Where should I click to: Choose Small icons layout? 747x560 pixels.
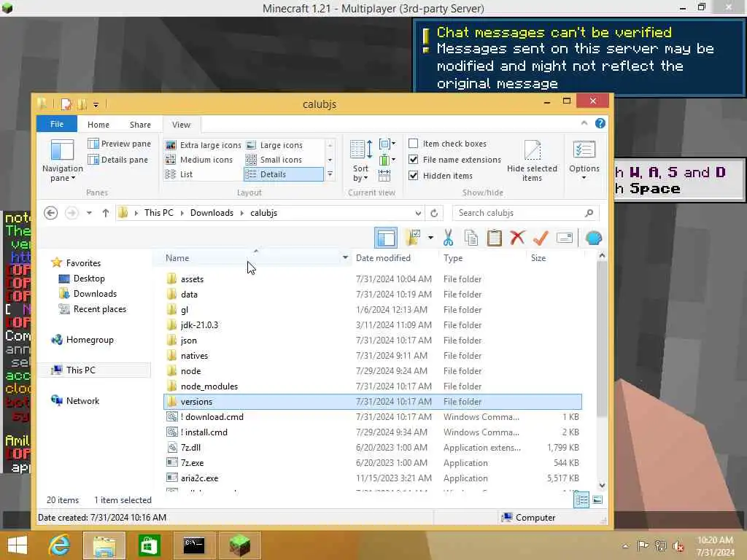click(x=274, y=160)
